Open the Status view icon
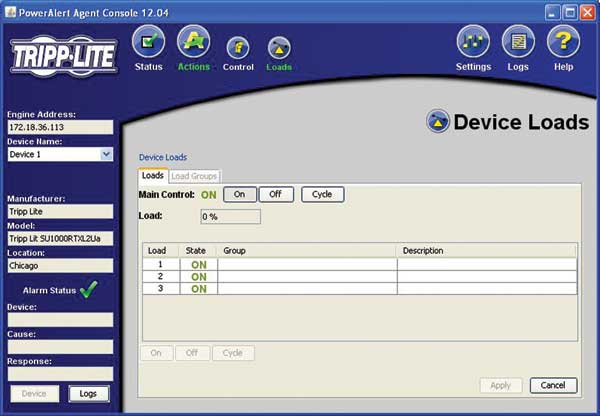The width and height of the screenshot is (600, 416). pyautogui.click(x=148, y=41)
